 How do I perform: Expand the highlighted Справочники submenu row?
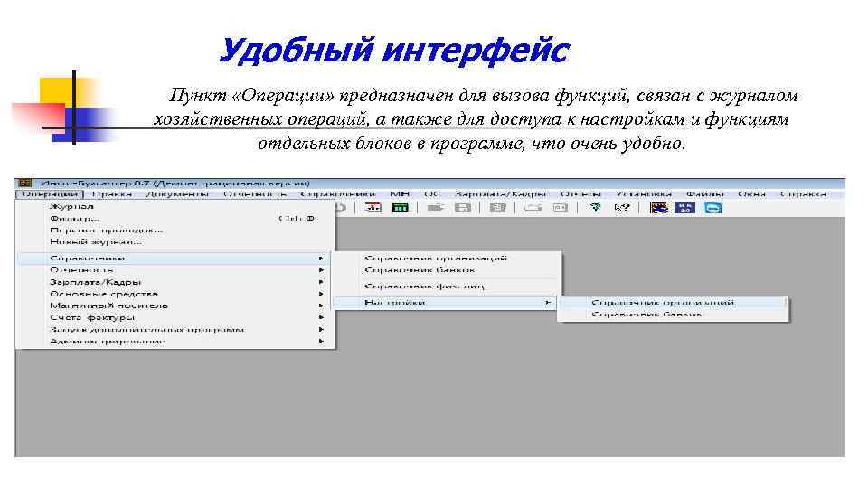point(175,258)
